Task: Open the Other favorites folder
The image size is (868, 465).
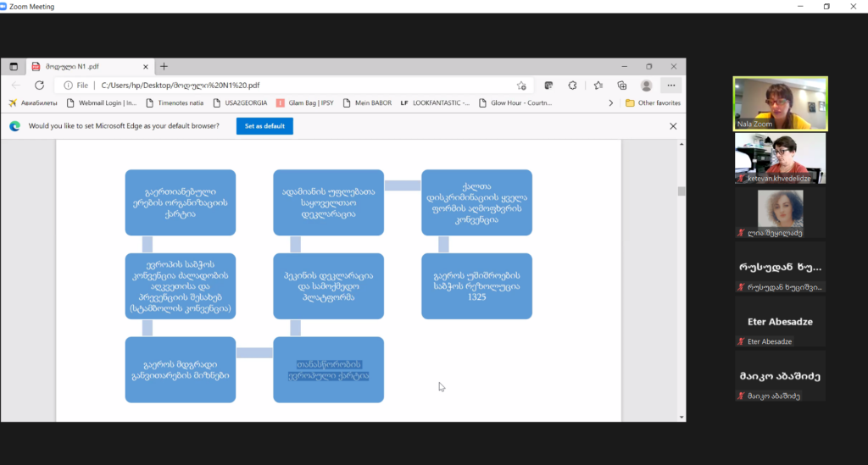Action: [653, 103]
